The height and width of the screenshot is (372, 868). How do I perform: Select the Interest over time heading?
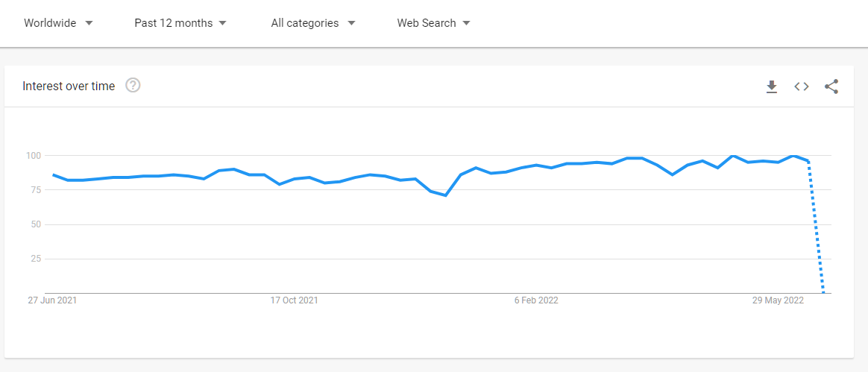tap(69, 86)
